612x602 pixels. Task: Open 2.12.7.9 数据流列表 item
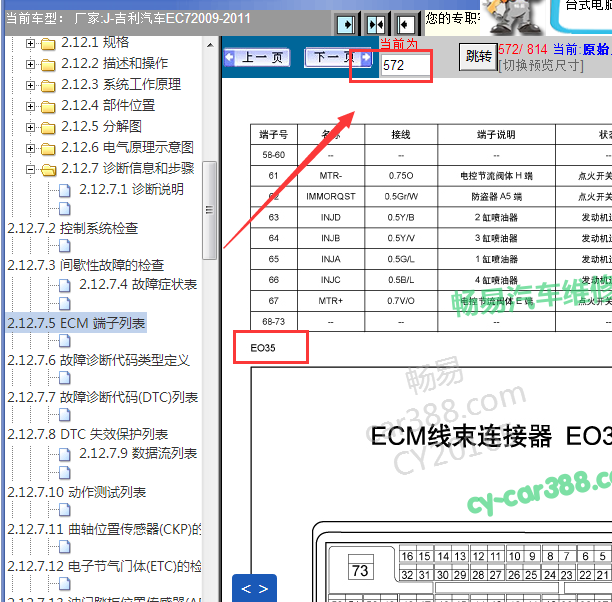coord(138,453)
